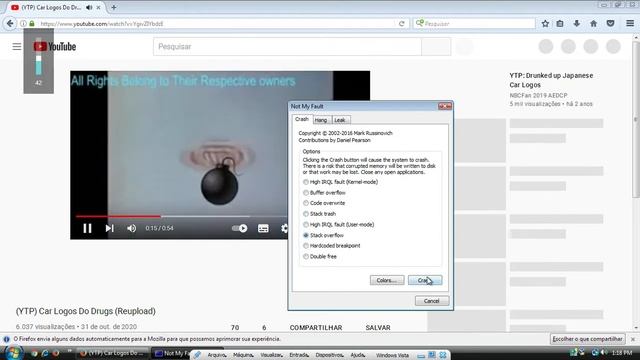Click the YouTube search submit button

point(436,47)
